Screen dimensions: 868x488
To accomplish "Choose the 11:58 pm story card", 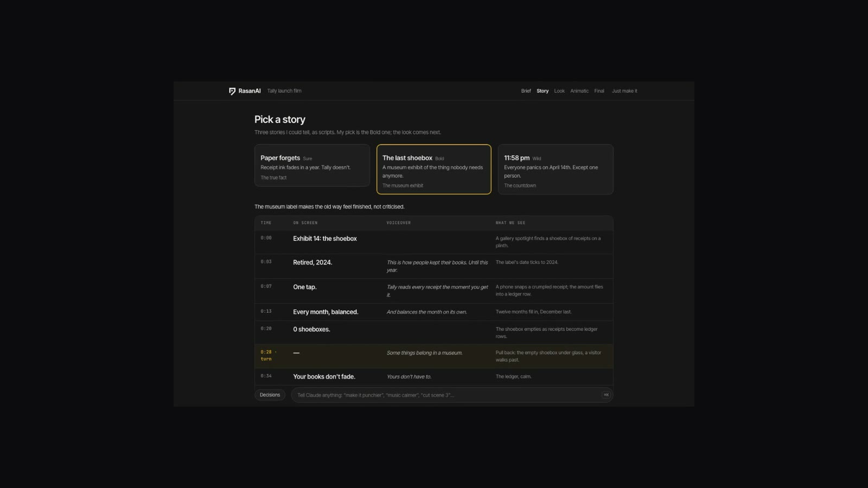I will 556,169.
